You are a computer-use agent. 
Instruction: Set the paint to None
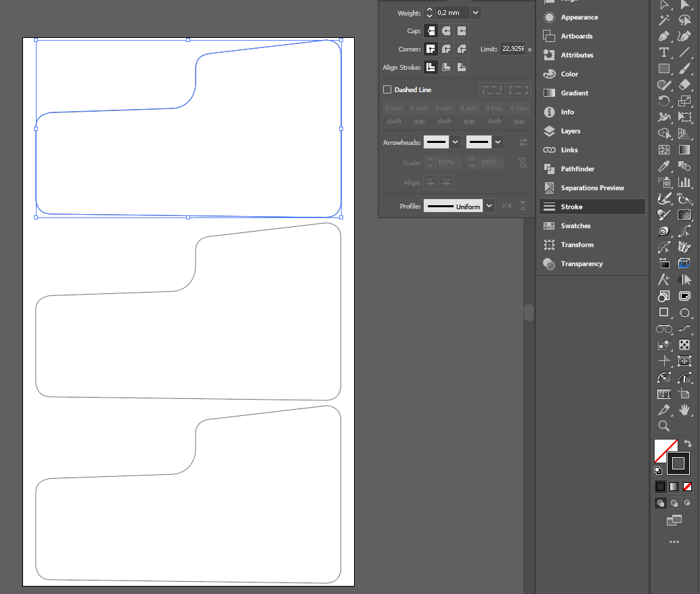click(x=687, y=486)
